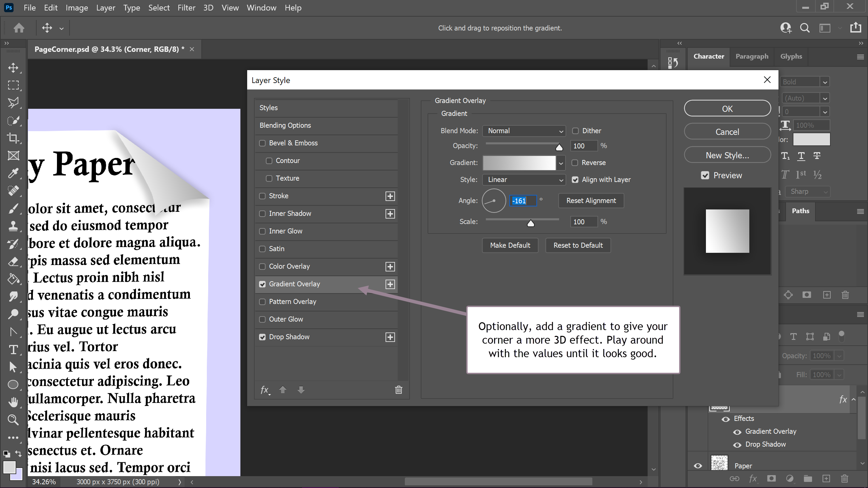This screenshot has height=488, width=868.
Task: Click the gradient color preview bar
Action: [x=519, y=163]
